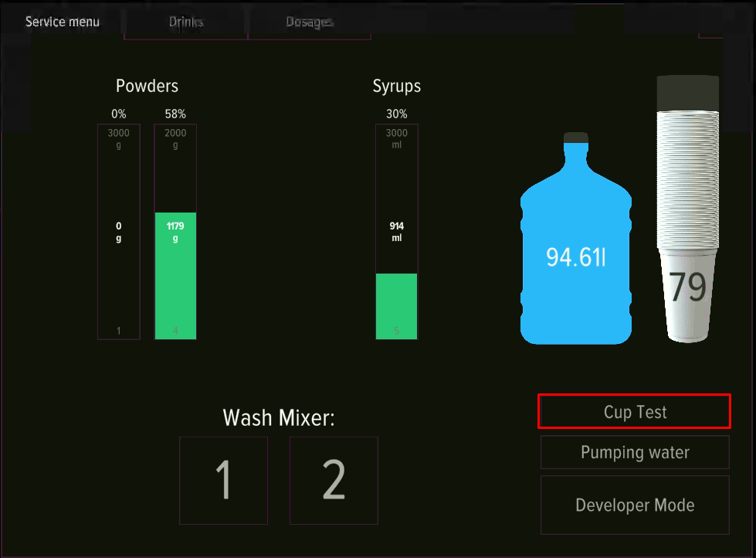Image resolution: width=756 pixels, height=558 pixels.
Task: Switch to the Dosages tab
Action: [x=309, y=22]
